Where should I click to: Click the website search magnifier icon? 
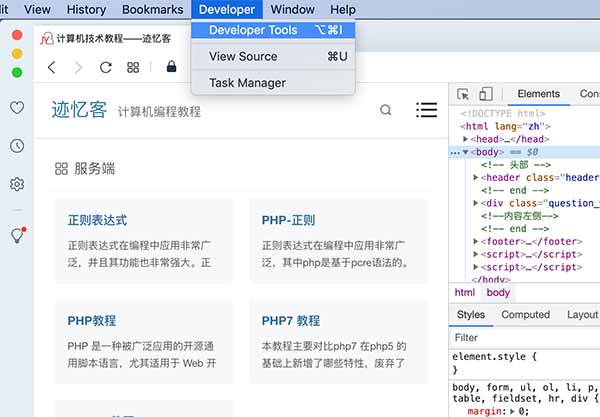point(386,110)
